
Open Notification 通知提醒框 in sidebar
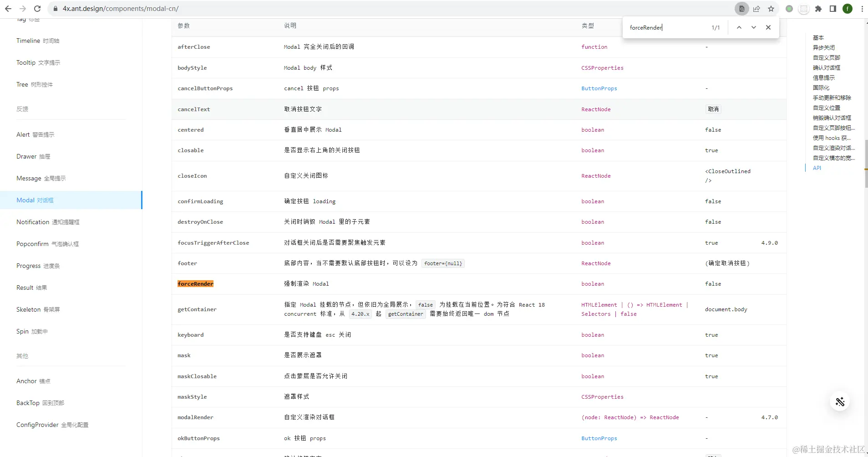point(48,222)
